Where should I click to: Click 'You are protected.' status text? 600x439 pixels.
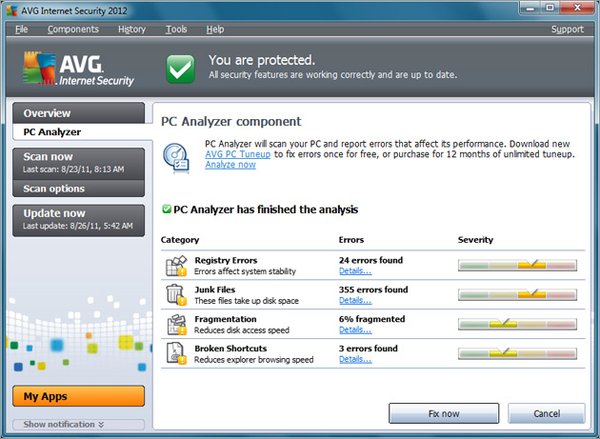point(262,60)
